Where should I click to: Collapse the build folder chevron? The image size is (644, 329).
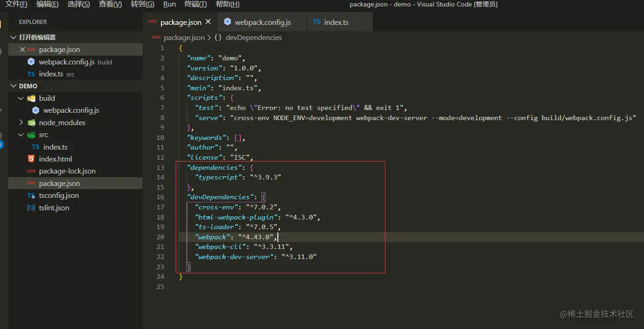click(21, 98)
